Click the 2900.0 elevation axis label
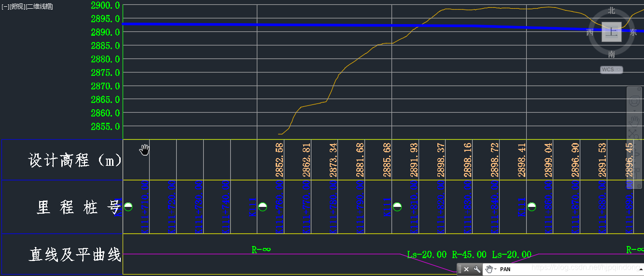The height and width of the screenshot is (276, 644). [105, 5]
